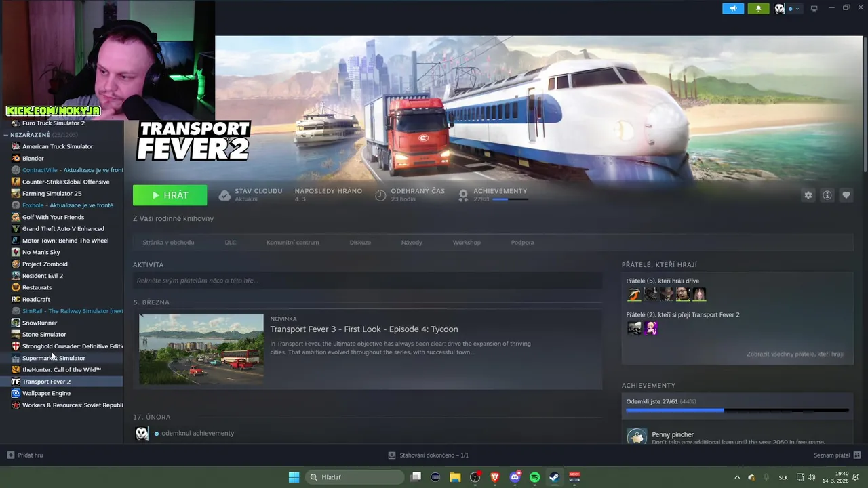
Task: Select Farming Simulator 25 in library
Action: click(x=52, y=194)
